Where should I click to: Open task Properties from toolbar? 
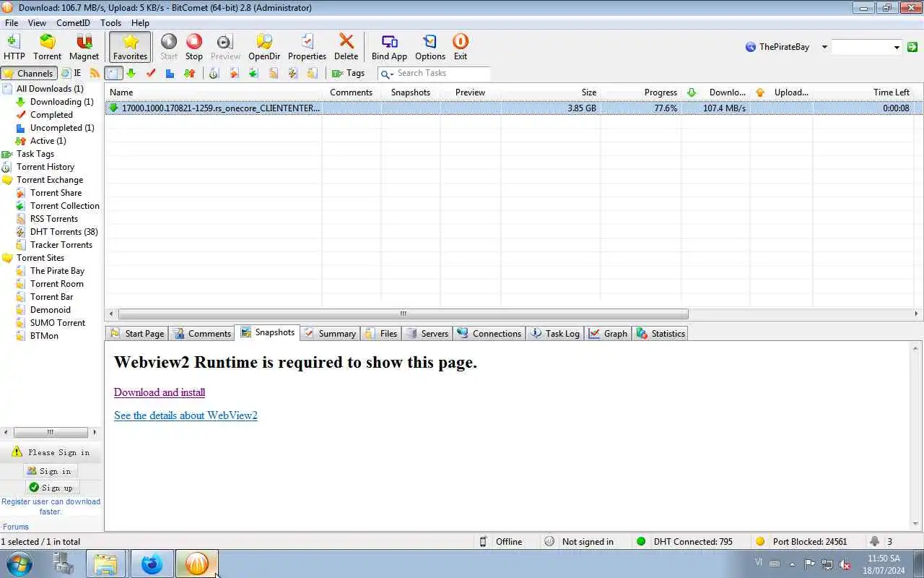(x=307, y=47)
